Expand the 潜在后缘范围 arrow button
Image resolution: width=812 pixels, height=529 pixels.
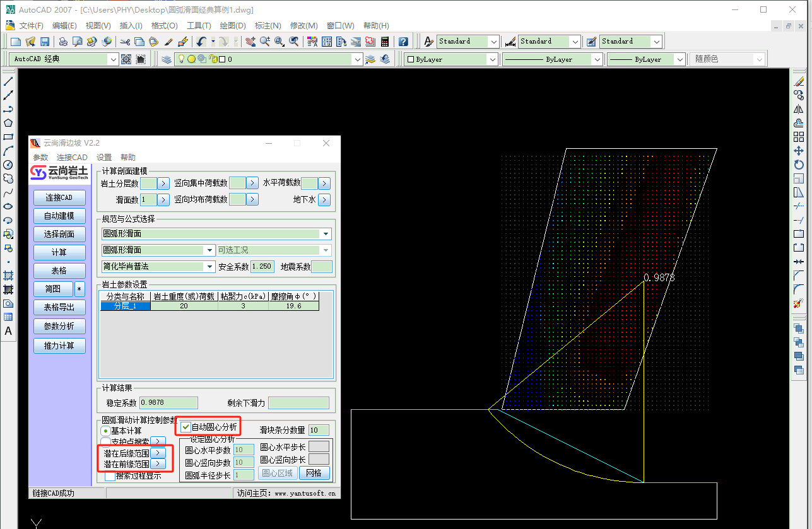[x=158, y=453]
